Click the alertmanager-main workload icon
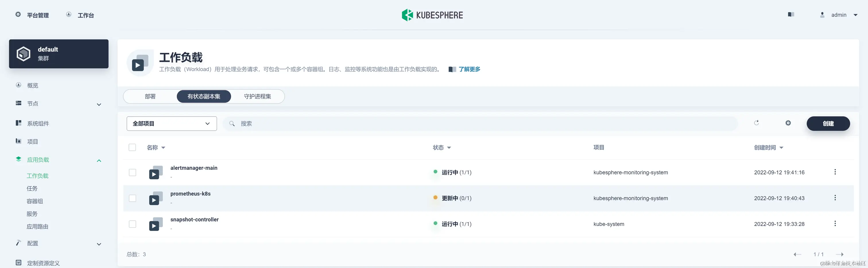Image resolution: width=868 pixels, height=268 pixels. [156, 172]
